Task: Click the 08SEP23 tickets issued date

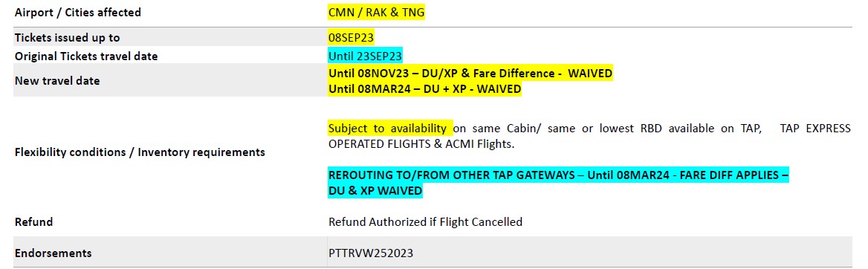Action: click(351, 38)
